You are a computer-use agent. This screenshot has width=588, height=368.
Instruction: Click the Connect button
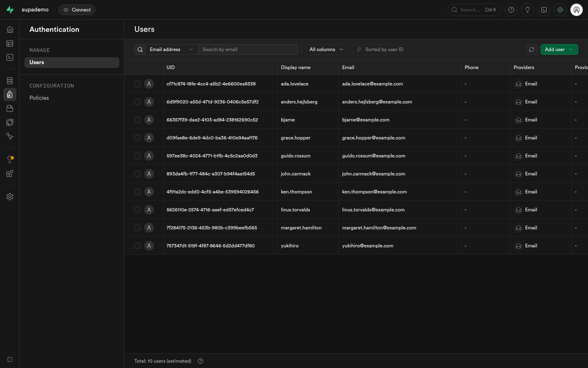click(77, 10)
